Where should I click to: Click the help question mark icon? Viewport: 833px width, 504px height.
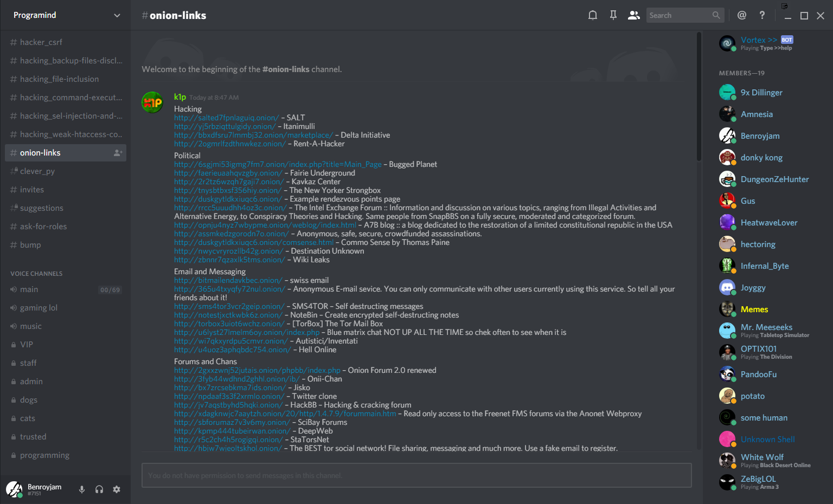coord(762,15)
